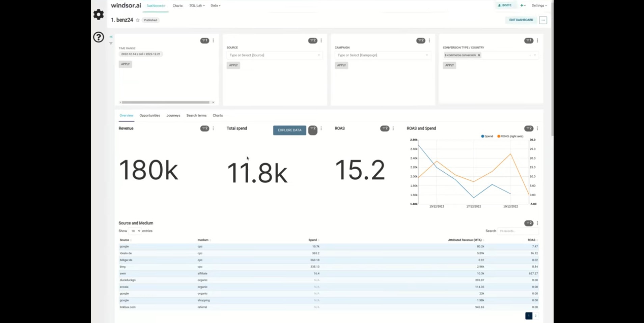This screenshot has height=323, width=644.
Task: Click the EDIT DASHBOARD button
Action: tap(521, 20)
